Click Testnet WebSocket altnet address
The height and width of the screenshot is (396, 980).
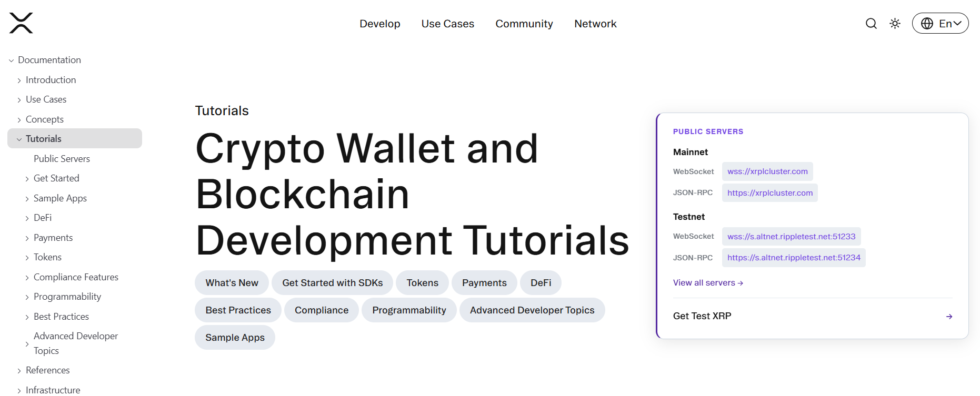coord(792,237)
